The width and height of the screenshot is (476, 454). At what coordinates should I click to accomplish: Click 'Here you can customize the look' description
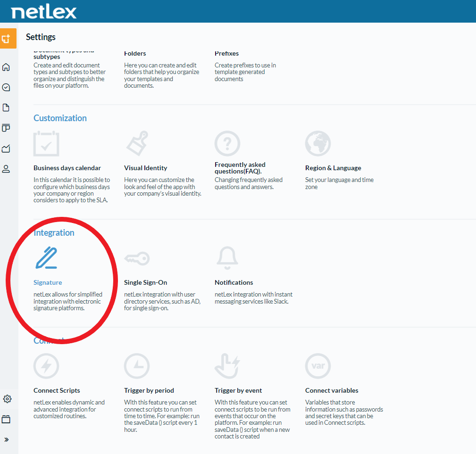[162, 187]
